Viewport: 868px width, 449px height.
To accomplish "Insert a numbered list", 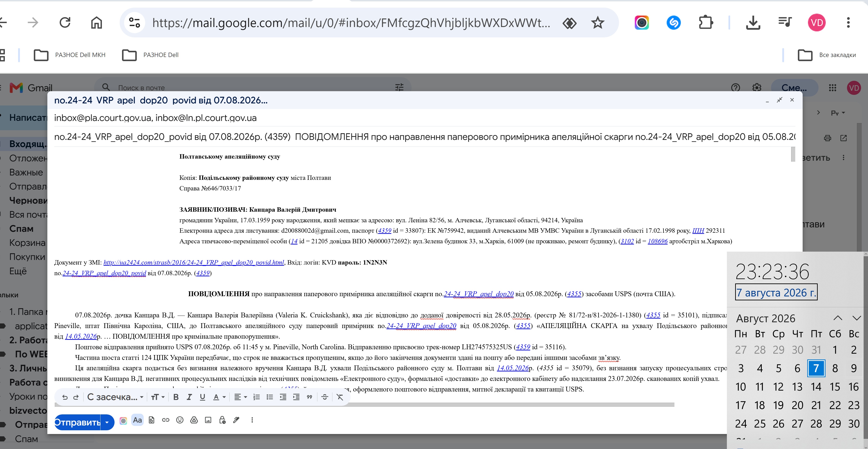I will (x=256, y=397).
